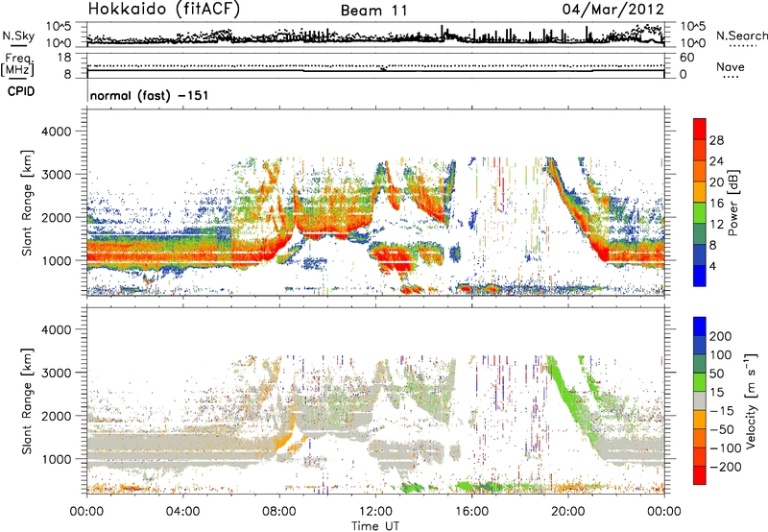This screenshot has width=768, height=532.
Task: Click the Beam 11 header label
Action: (373, 11)
